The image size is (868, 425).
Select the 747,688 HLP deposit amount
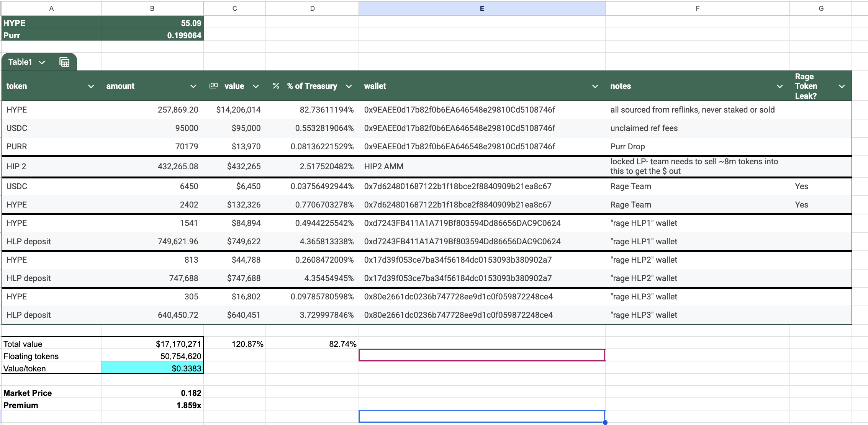point(152,278)
